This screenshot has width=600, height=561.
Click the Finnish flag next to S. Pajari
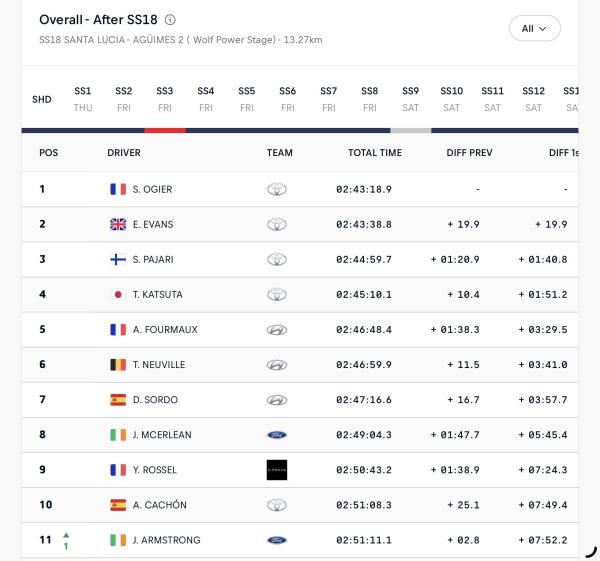118,259
